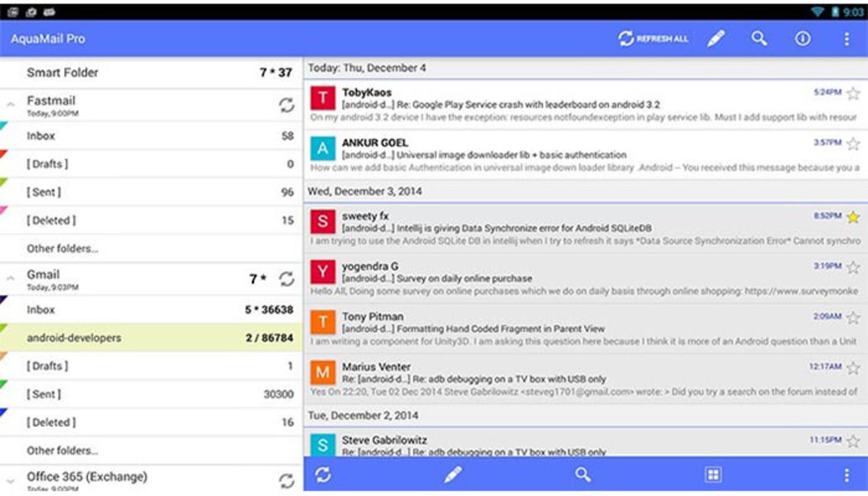This screenshot has height=496, width=868.
Task: Tap the refresh icon in bottom toolbar
Action: (323, 474)
